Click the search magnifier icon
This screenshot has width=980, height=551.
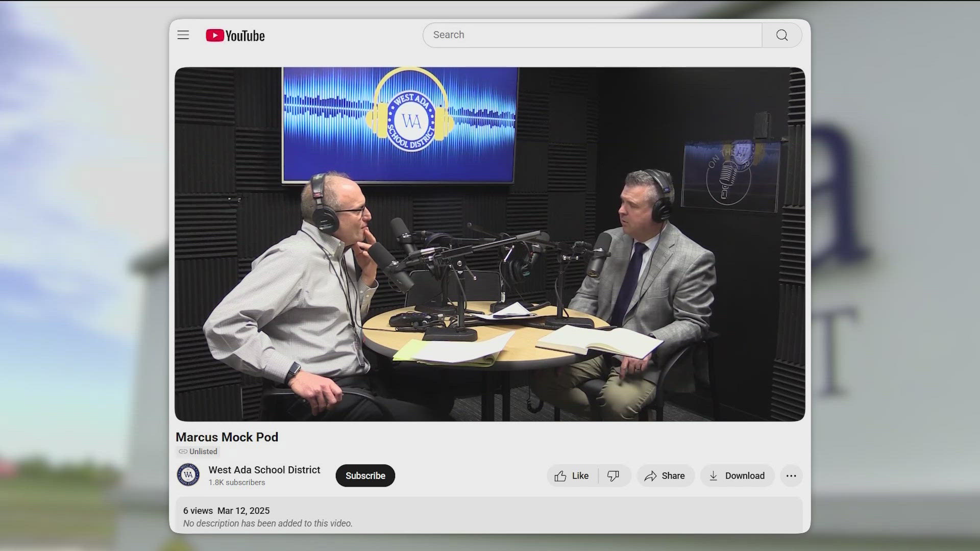(x=781, y=35)
